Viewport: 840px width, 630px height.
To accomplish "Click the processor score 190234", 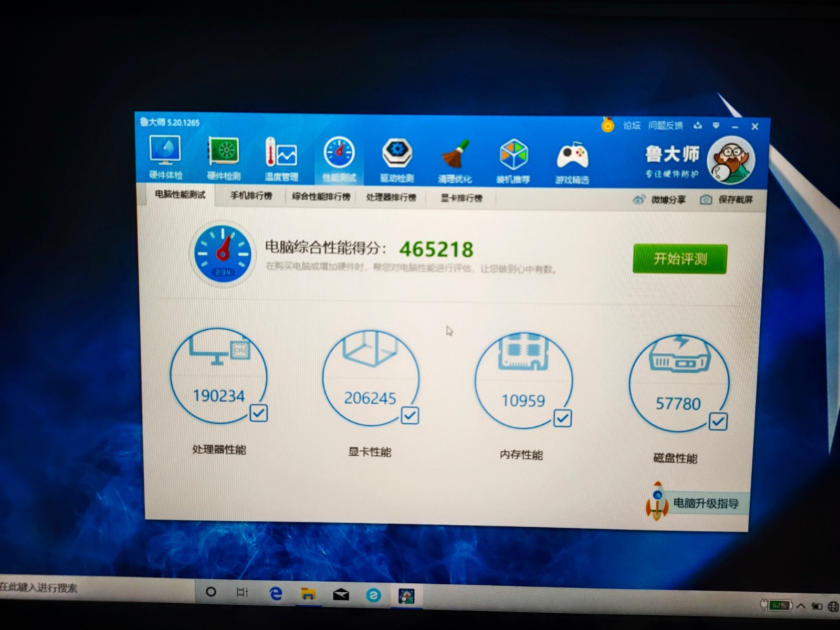I will 219,395.
